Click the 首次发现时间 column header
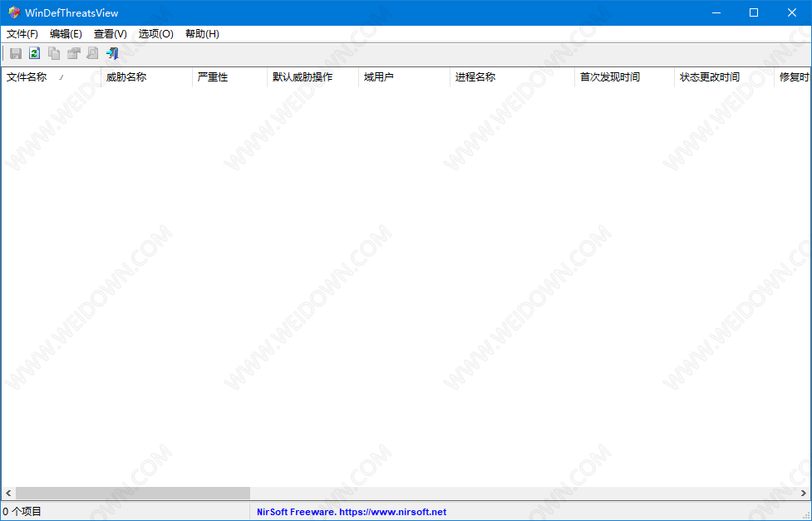Image resolution: width=812 pixels, height=521 pixels. (x=610, y=77)
